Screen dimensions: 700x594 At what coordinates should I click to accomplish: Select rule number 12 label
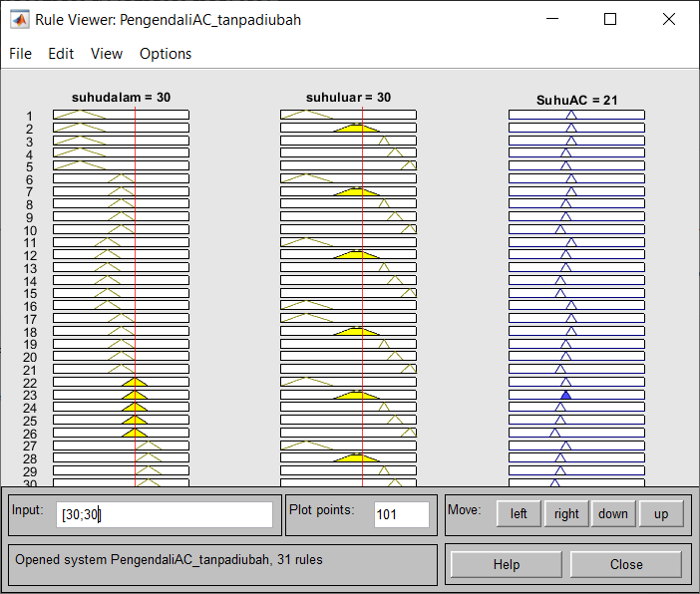point(30,256)
